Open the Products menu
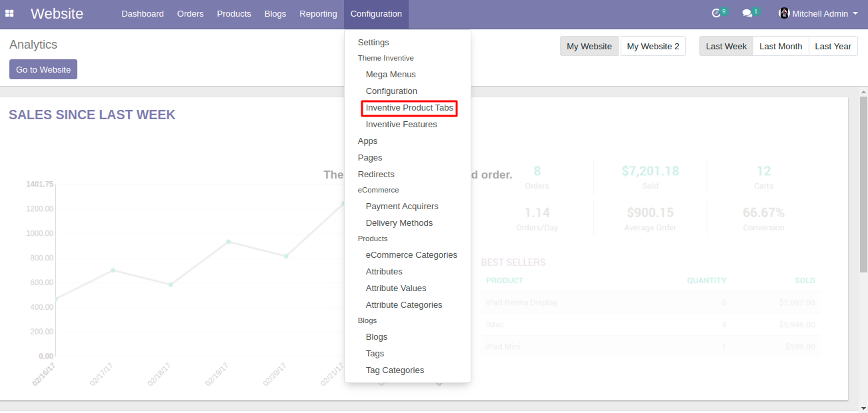 (234, 14)
